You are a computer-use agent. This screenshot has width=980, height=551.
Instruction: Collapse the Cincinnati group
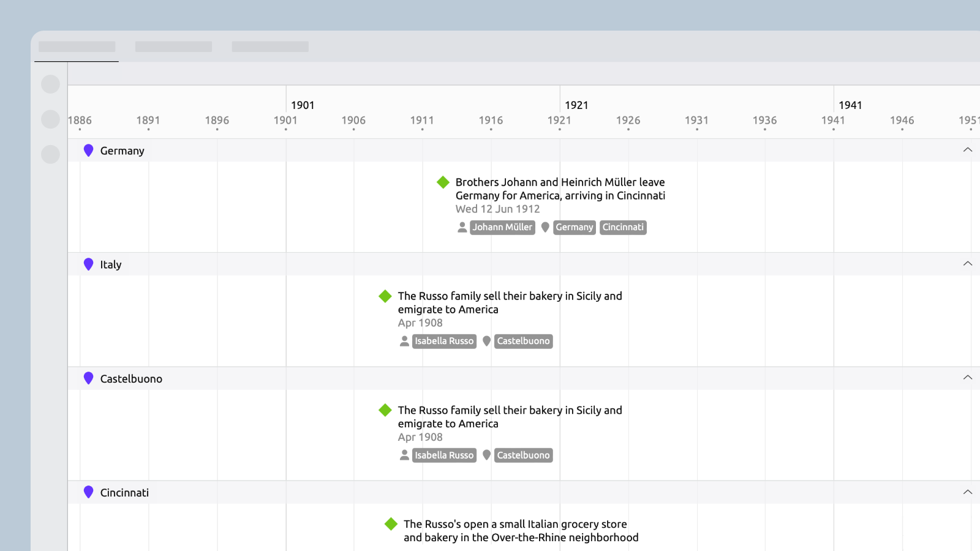click(x=968, y=492)
